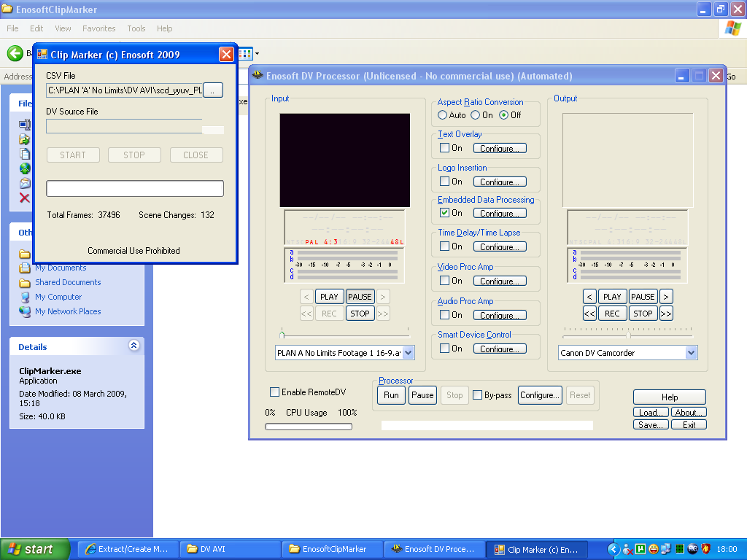The width and height of the screenshot is (747, 560).
Task: Click the CSV File path field
Action: (125, 90)
